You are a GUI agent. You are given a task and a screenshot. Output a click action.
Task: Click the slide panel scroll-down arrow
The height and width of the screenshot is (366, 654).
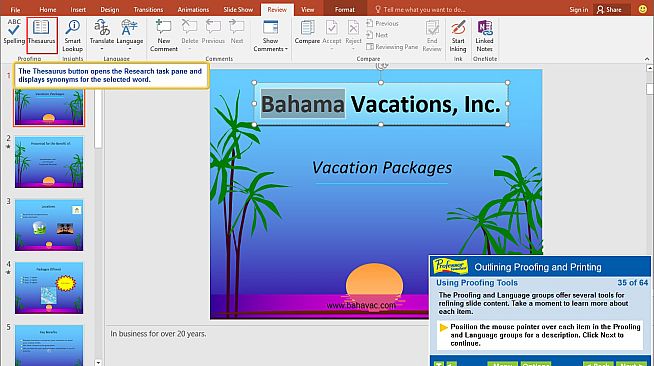pyautogui.click(x=98, y=362)
